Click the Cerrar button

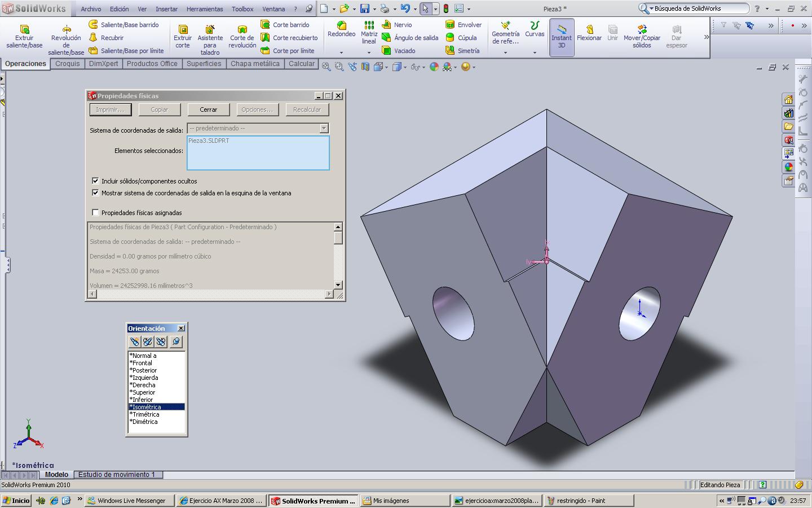pos(208,110)
